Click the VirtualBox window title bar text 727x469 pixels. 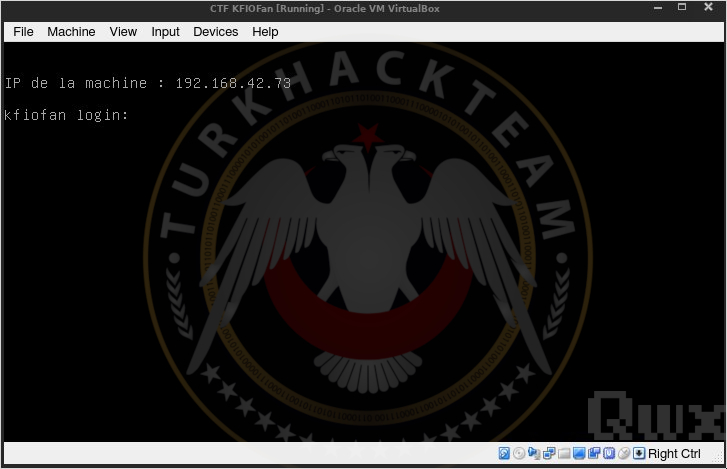pyautogui.click(x=325, y=8)
